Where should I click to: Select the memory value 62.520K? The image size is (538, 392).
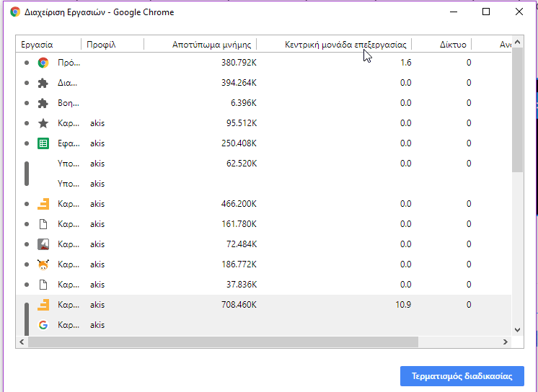tap(242, 164)
